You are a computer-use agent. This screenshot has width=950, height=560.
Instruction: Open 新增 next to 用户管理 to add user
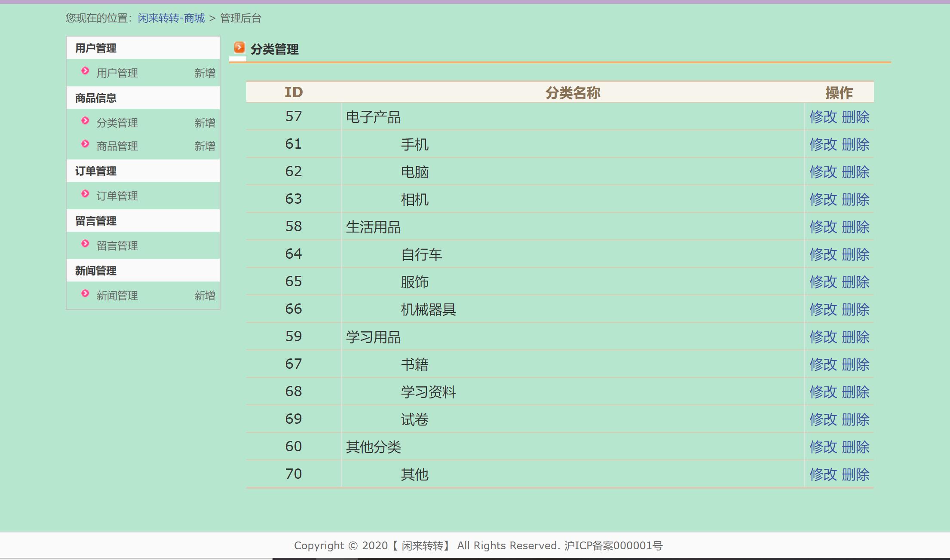(204, 73)
